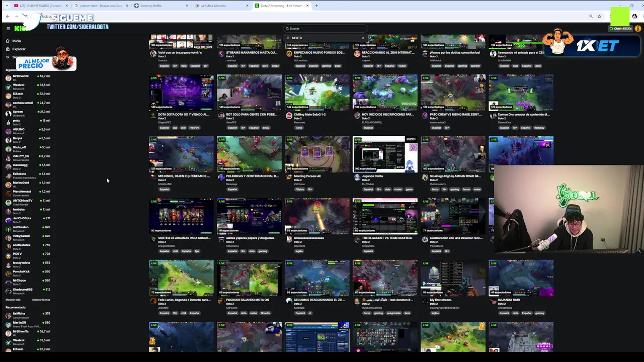Screen dimensions: 644x362
Task: Open the Kick sidebar hamburger menu
Action: (8, 29)
